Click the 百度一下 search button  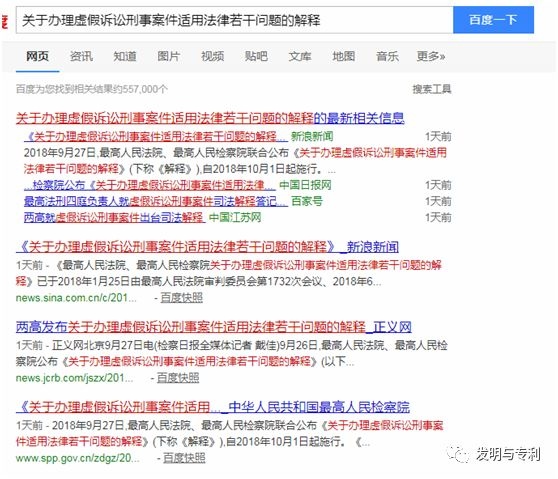(493, 20)
